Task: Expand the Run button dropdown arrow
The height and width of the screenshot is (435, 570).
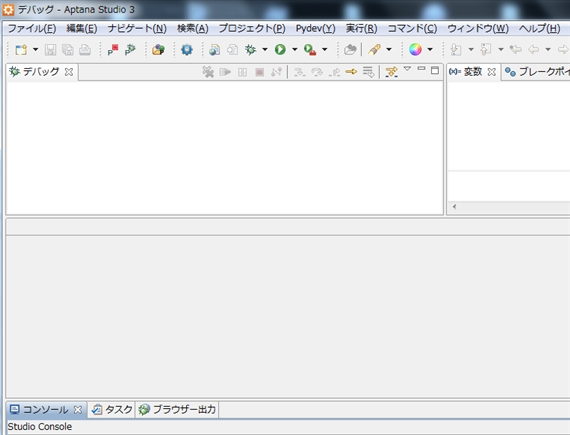Action: click(294, 49)
